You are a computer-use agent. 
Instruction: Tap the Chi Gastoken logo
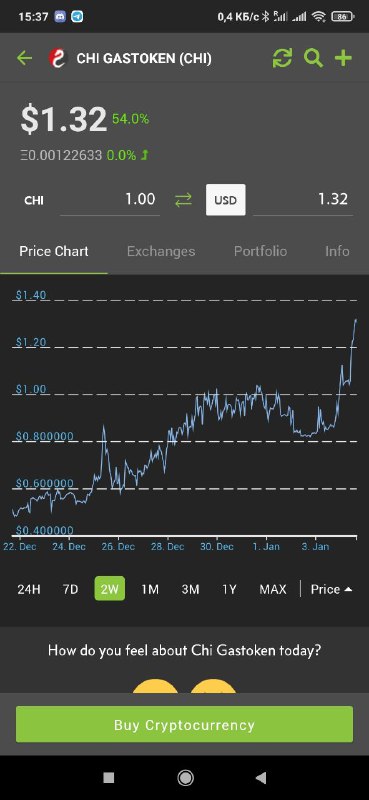click(58, 58)
